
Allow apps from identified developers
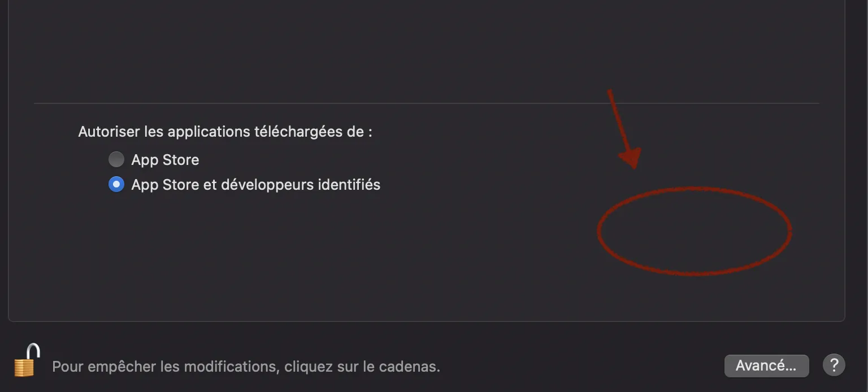coord(116,185)
